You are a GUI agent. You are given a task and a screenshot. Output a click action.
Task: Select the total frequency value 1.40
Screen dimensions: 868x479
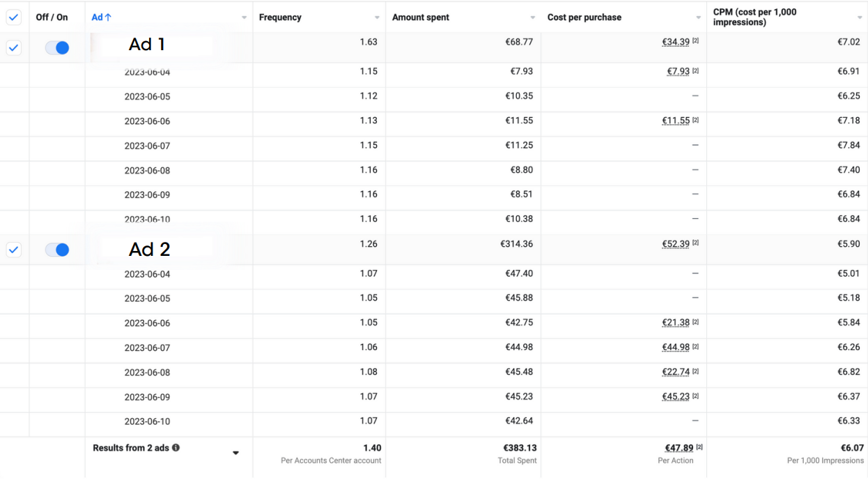(x=372, y=448)
